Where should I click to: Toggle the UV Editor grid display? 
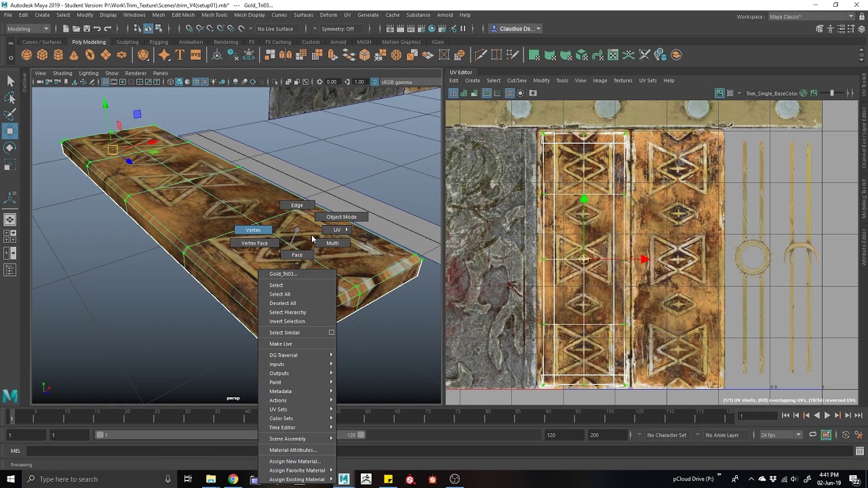point(509,93)
